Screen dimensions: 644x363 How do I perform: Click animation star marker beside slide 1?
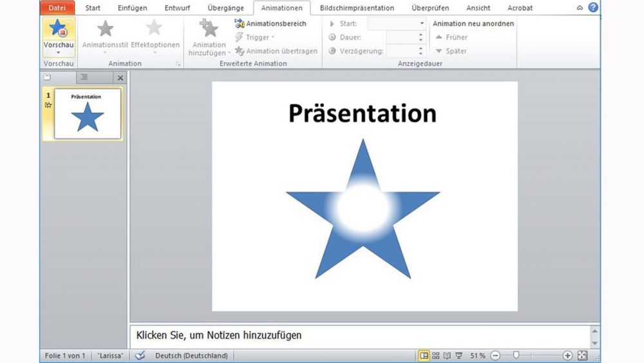tap(48, 105)
